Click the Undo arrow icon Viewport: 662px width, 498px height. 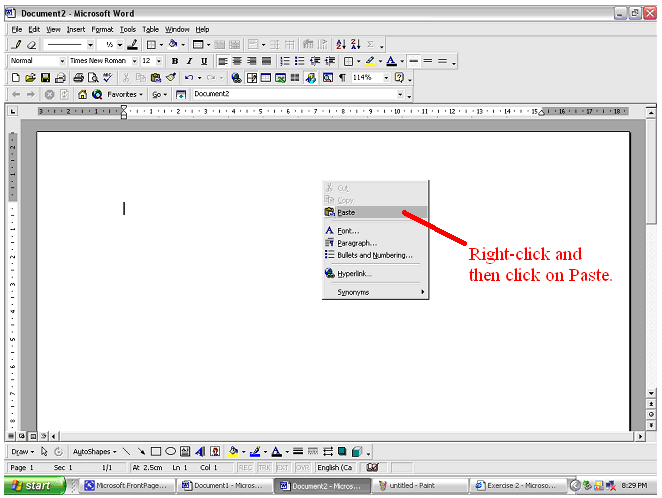(x=189, y=78)
